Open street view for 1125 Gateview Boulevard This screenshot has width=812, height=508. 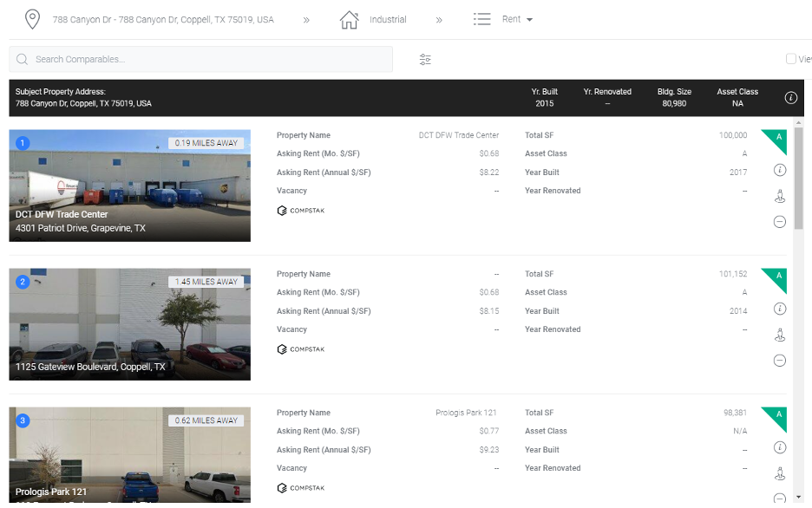click(x=779, y=335)
